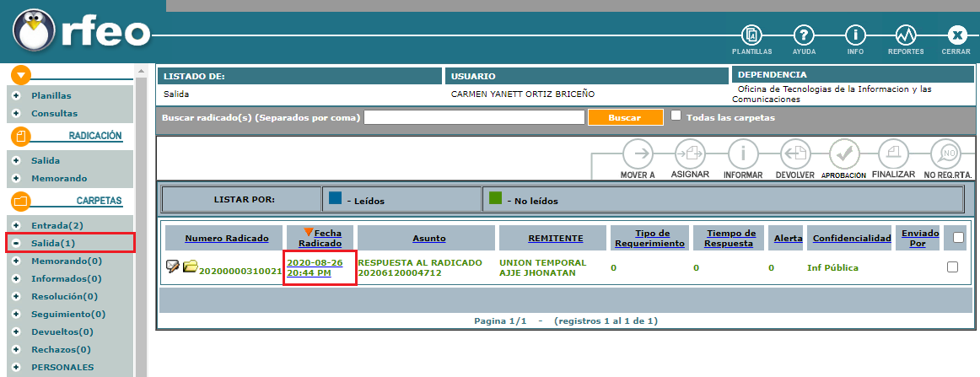Open the Info icon in header

pyautogui.click(x=855, y=35)
